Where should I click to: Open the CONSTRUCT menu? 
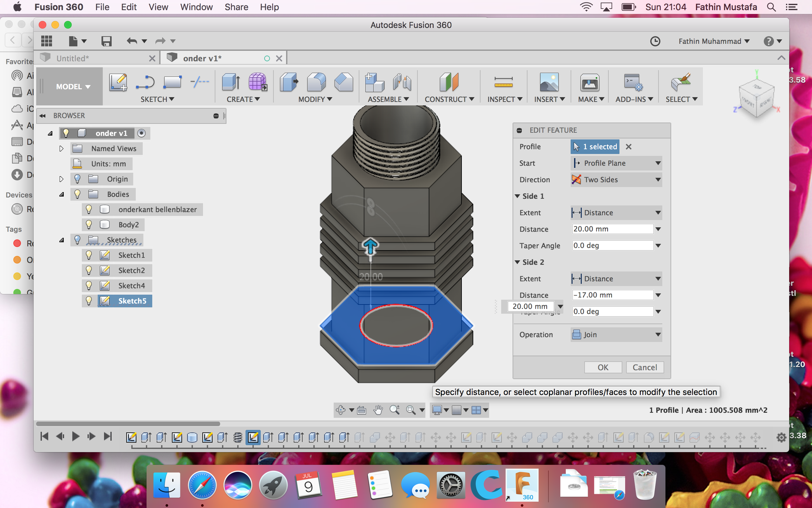(x=449, y=99)
